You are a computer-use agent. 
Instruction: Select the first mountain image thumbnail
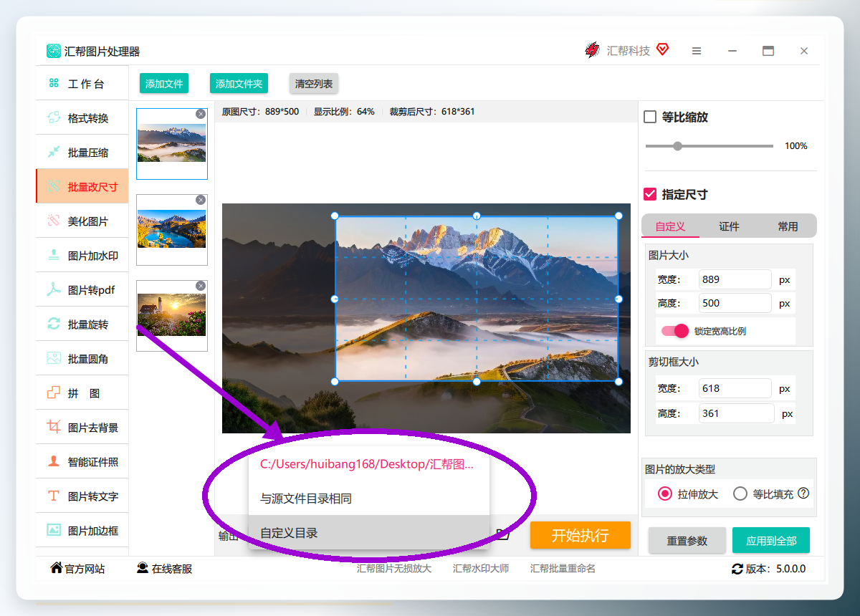pyautogui.click(x=172, y=143)
